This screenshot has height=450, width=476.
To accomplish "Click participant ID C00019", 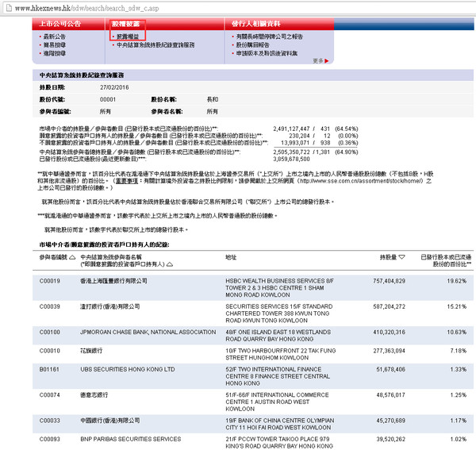I will pos(49,281).
